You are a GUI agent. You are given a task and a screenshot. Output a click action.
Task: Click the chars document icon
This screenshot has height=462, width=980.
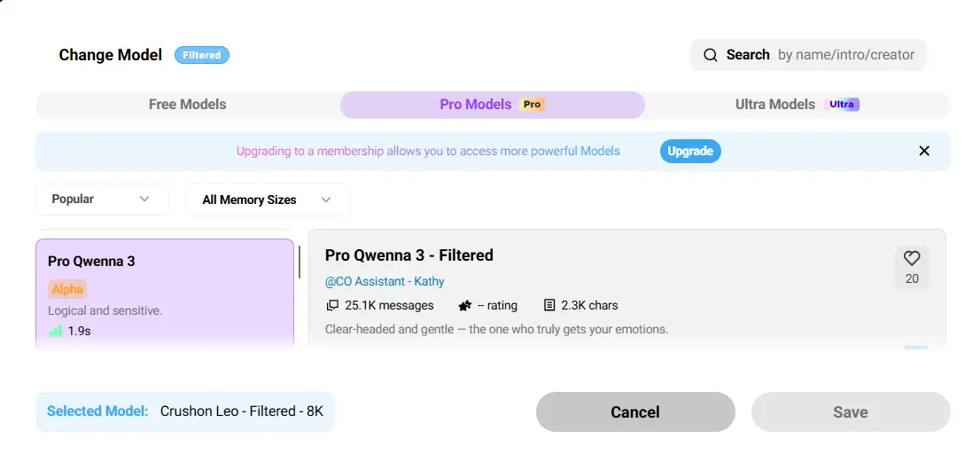click(549, 305)
